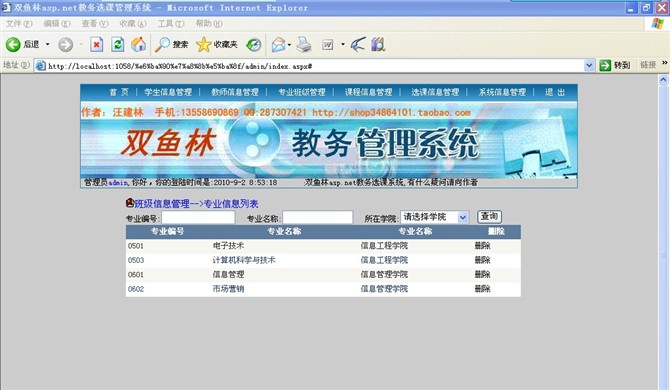Click 计算机科学与技术 major name cell
This screenshot has height=390, width=670.
(244, 260)
